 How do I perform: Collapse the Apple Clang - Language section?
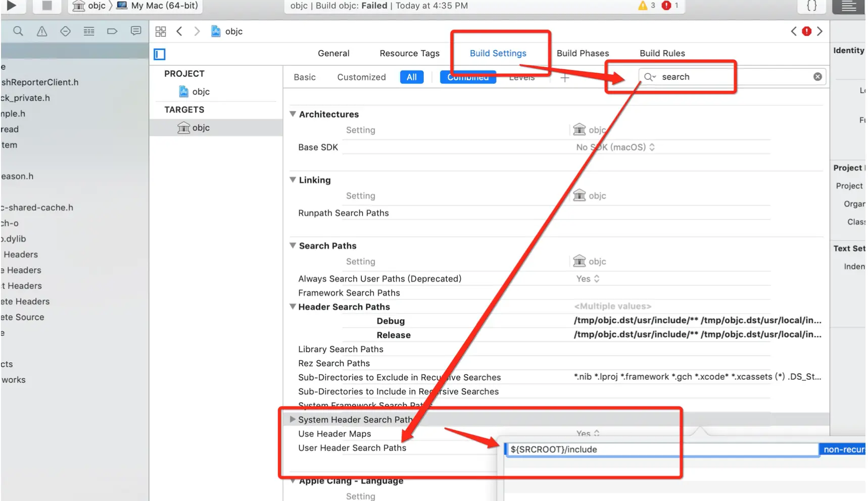pyautogui.click(x=293, y=481)
